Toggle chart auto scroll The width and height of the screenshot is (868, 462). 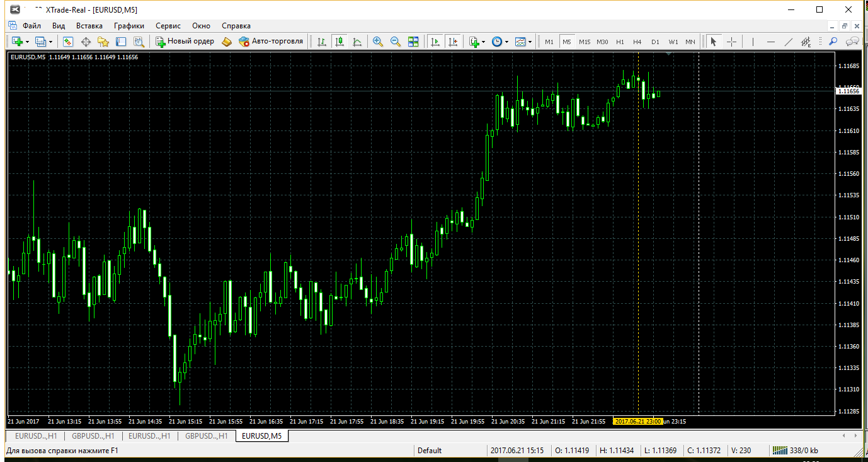[435, 42]
